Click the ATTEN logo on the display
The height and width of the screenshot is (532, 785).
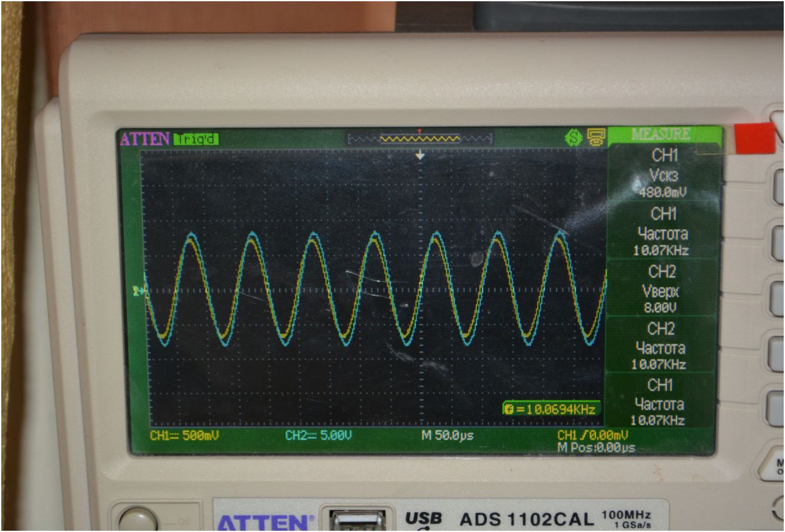coord(145,139)
